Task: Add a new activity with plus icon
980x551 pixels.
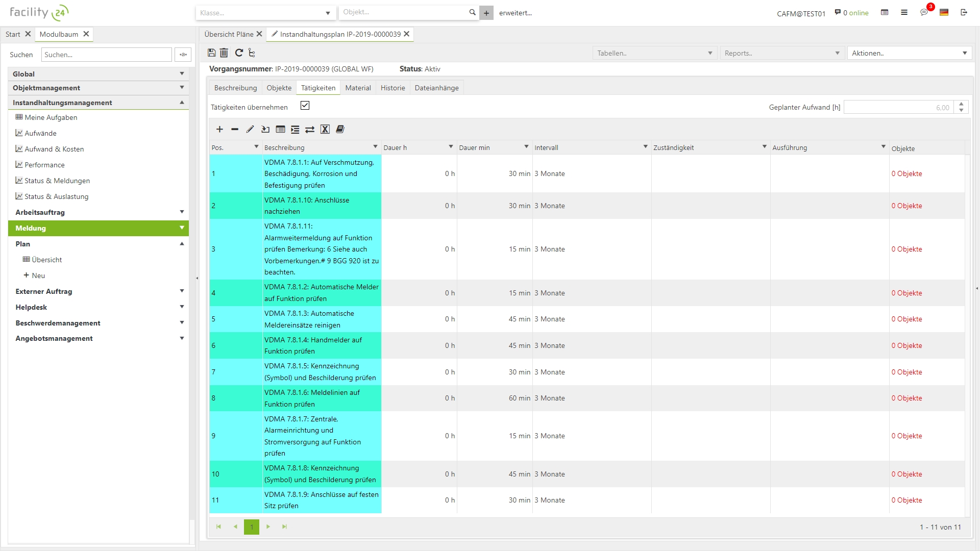Action: [x=219, y=130]
